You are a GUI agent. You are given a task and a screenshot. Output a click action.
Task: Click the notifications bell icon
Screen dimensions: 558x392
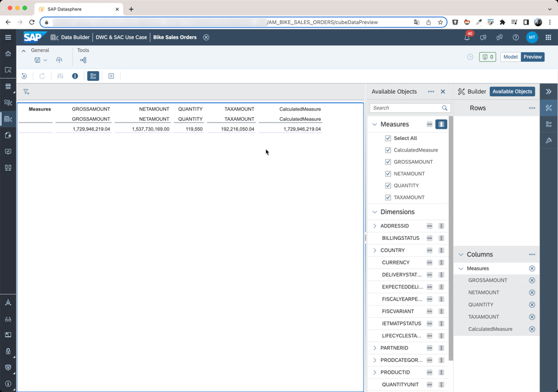click(x=467, y=37)
